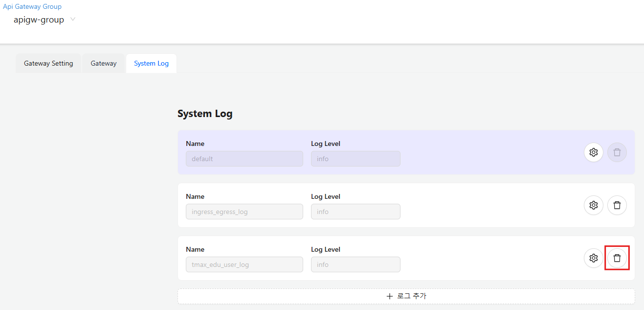Click the disabled trash icon on default row
This screenshot has width=644, height=310.
coord(617,152)
